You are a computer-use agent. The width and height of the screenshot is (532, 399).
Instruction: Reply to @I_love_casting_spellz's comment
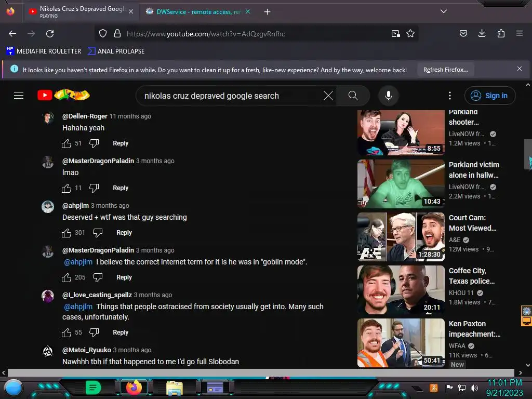pos(121,332)
